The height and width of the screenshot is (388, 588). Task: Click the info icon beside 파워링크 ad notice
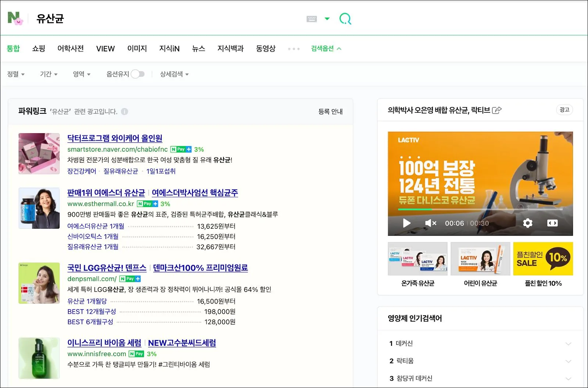(x=125, y=112)
